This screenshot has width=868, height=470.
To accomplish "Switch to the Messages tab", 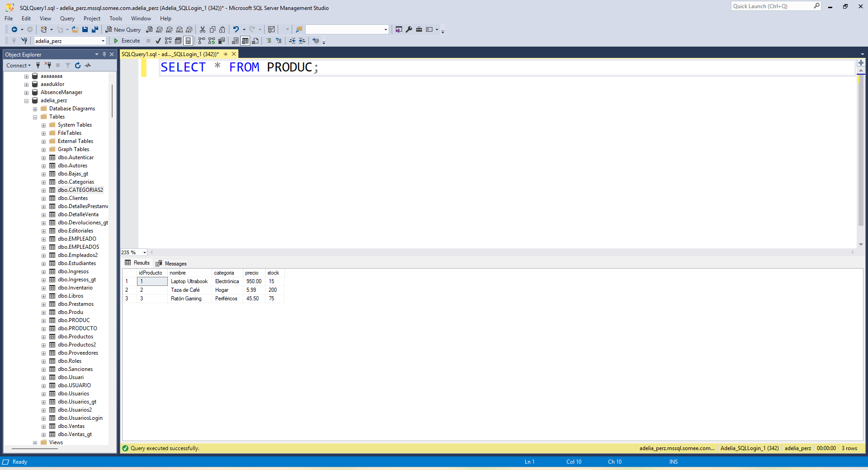I will (x=171, y=264).
